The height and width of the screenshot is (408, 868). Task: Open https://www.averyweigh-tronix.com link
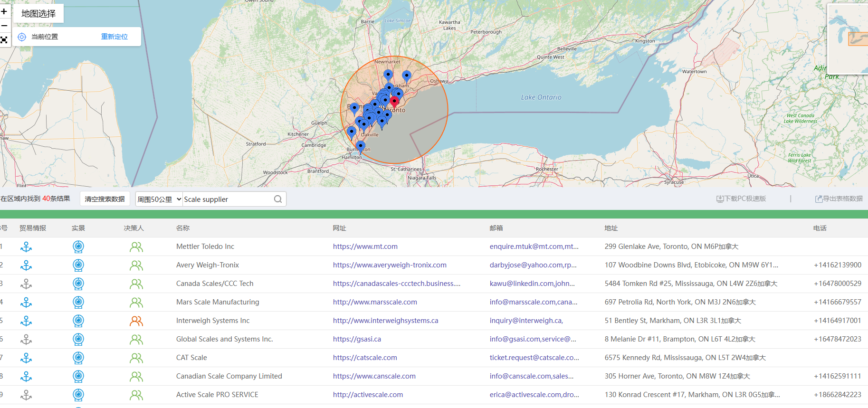pyautogui.click(x=390, y=265)
